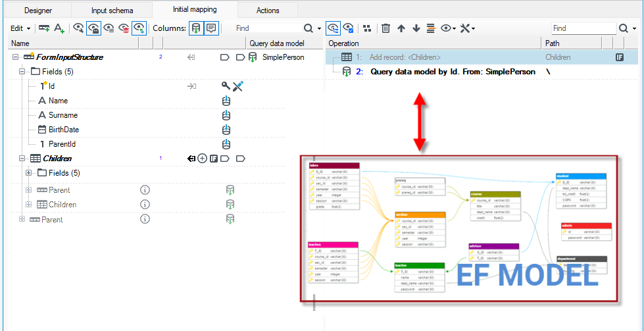Collapse the first Fields (5) folder
Image resolution: width=644 pixels, height=331 pixels.
point(22,72)
